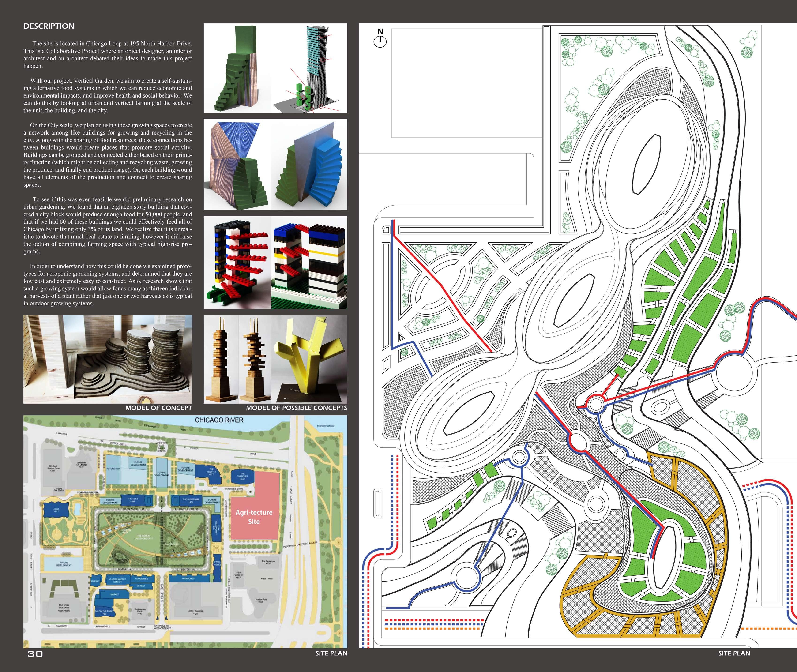797x672 pixels.
Task: Click the Village Market Center building
Action: (117, 581)
